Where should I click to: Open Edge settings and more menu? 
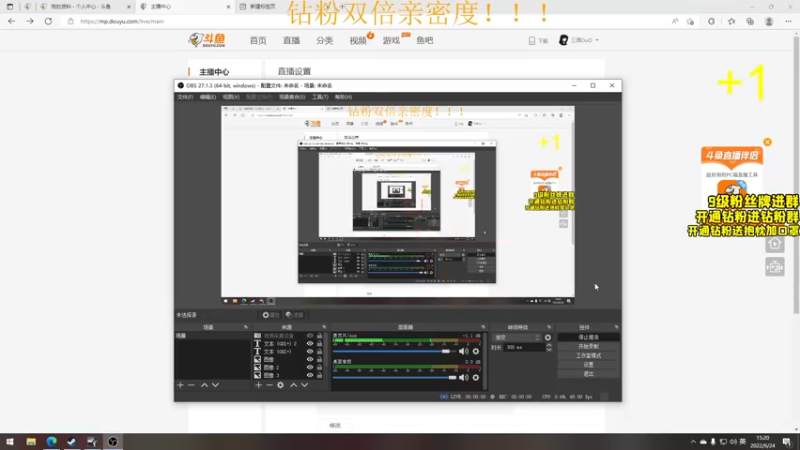[x=788, y=21]
